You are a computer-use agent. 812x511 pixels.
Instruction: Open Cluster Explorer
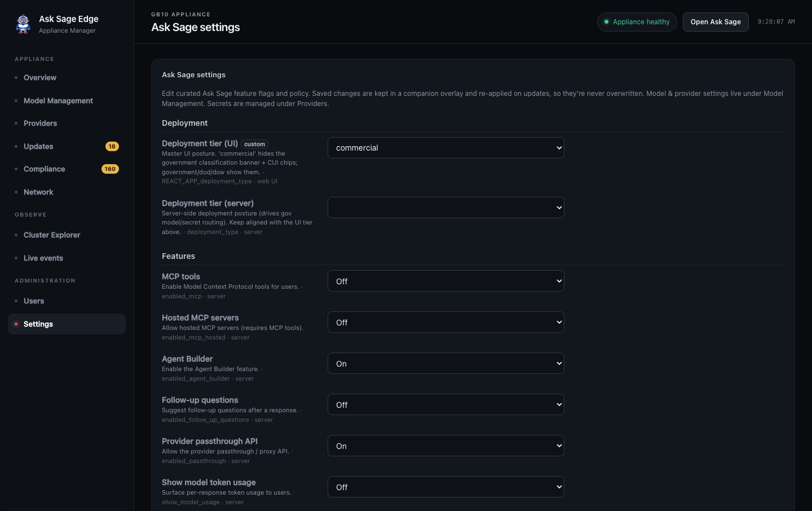pos(67,235)
